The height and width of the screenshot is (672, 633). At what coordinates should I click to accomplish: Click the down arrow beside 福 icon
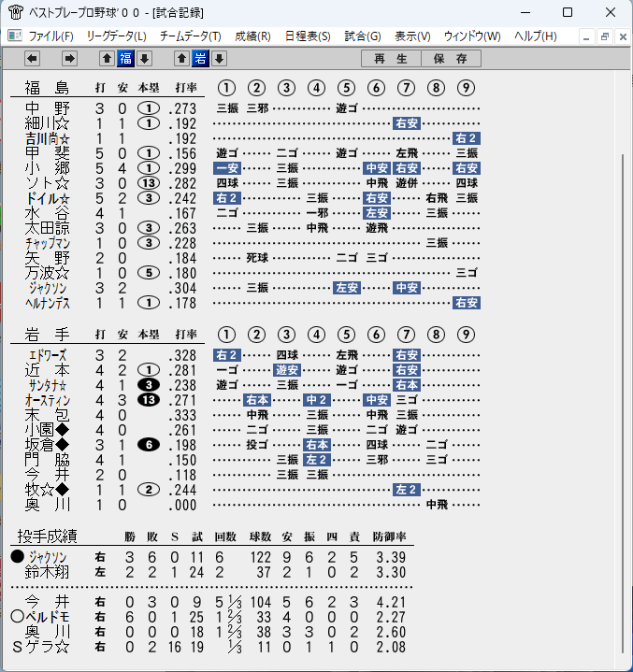pos(145,58)
